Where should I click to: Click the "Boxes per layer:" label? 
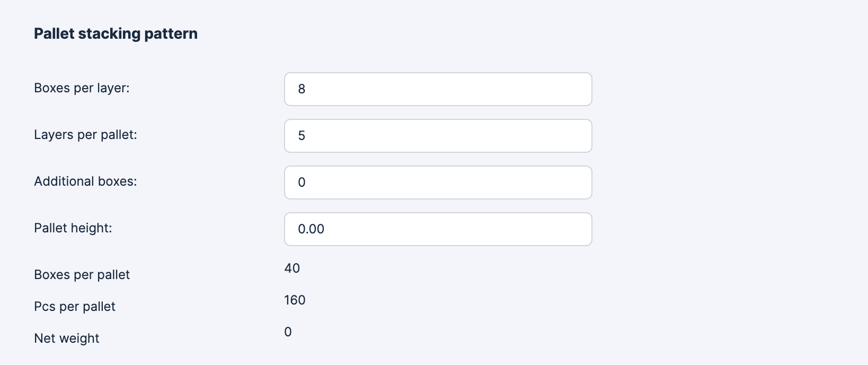82,88
